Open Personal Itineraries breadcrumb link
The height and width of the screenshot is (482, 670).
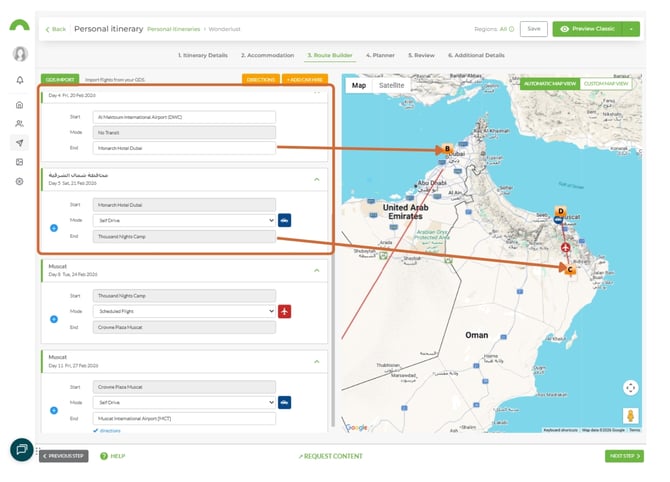tap(173, 29)
